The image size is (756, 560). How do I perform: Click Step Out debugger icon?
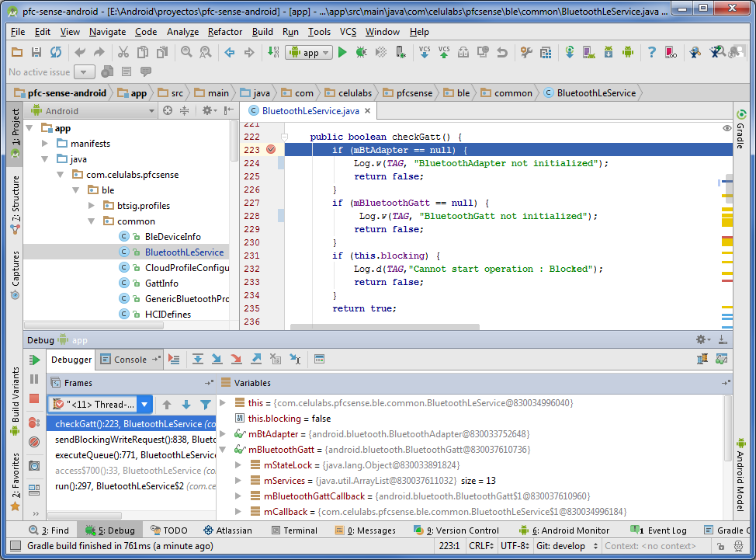[x=256, y=359]
